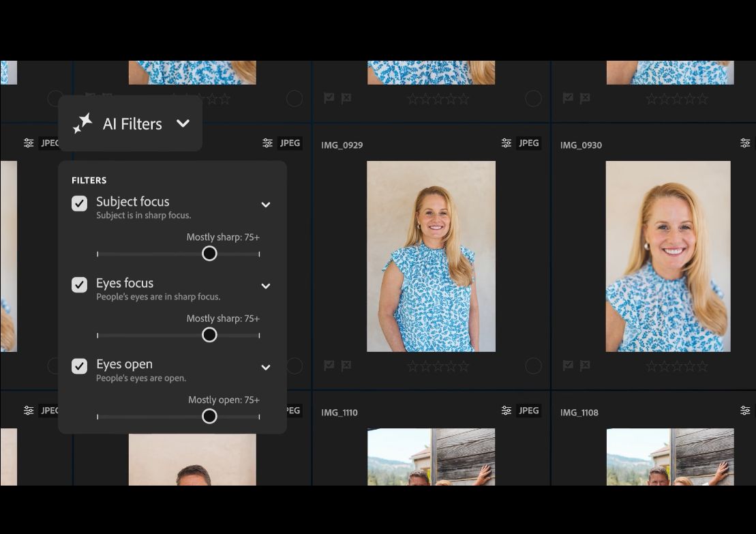Click the JPEG badge on IMG_1110
The width and height of the screenshot is (756, 534).
click(529, 411)
